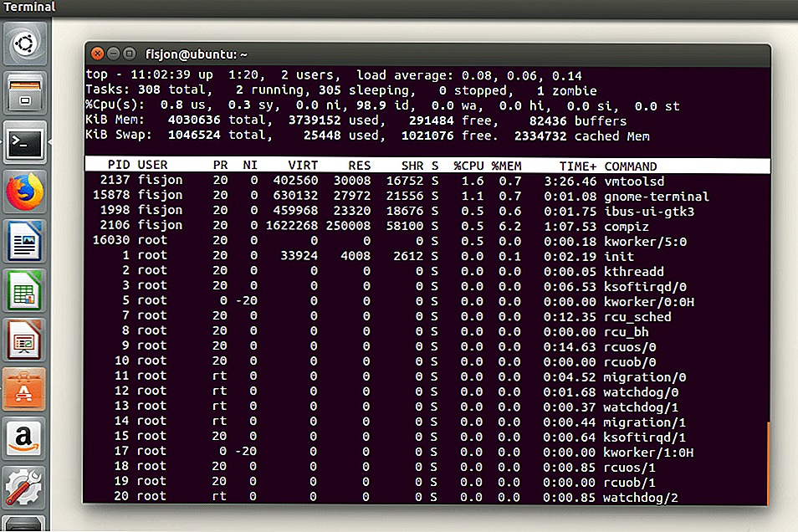Click the kworker/5:0 command
The height and width of the screenshot is (532, 798).
click(x=645, y=241)
